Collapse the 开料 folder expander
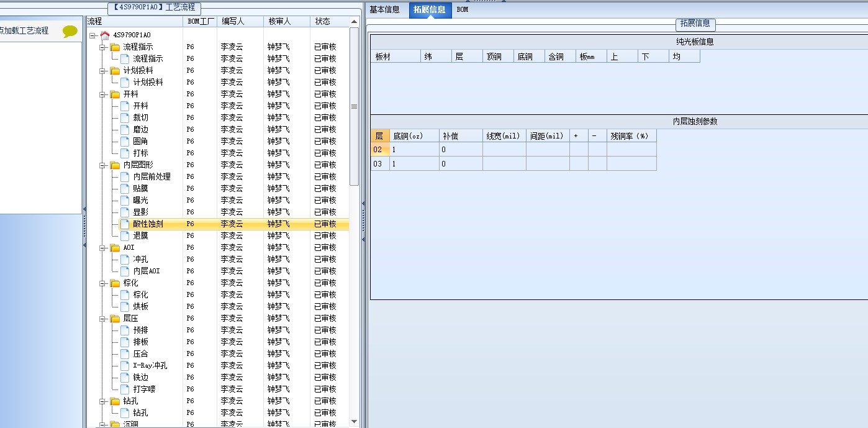The image size is (868, 428). point(102,94)
